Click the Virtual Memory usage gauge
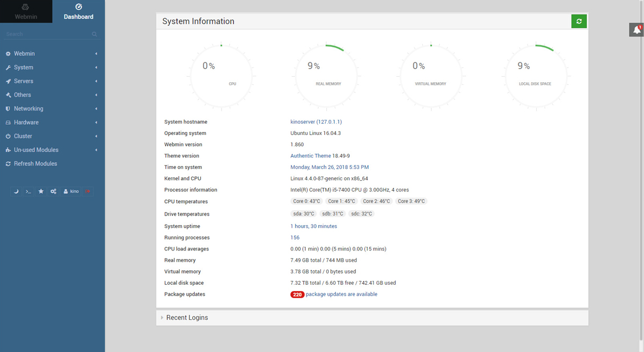Screen dimensions: 644x352 click(431, 75)
